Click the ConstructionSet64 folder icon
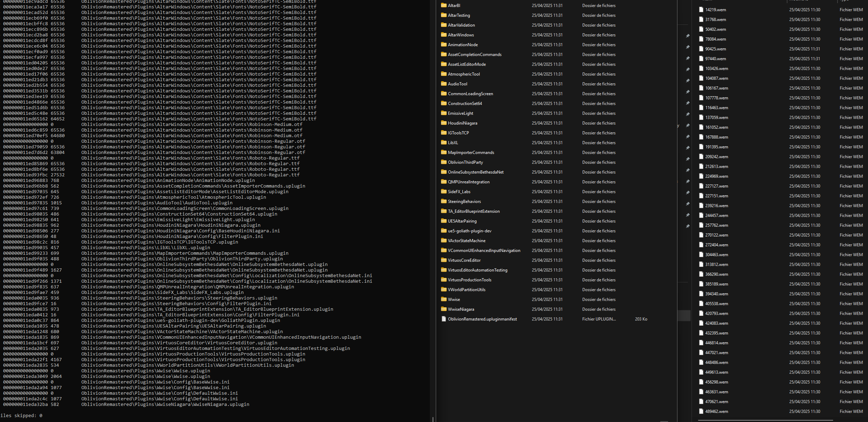868x422 pixels. pos(444,103)
